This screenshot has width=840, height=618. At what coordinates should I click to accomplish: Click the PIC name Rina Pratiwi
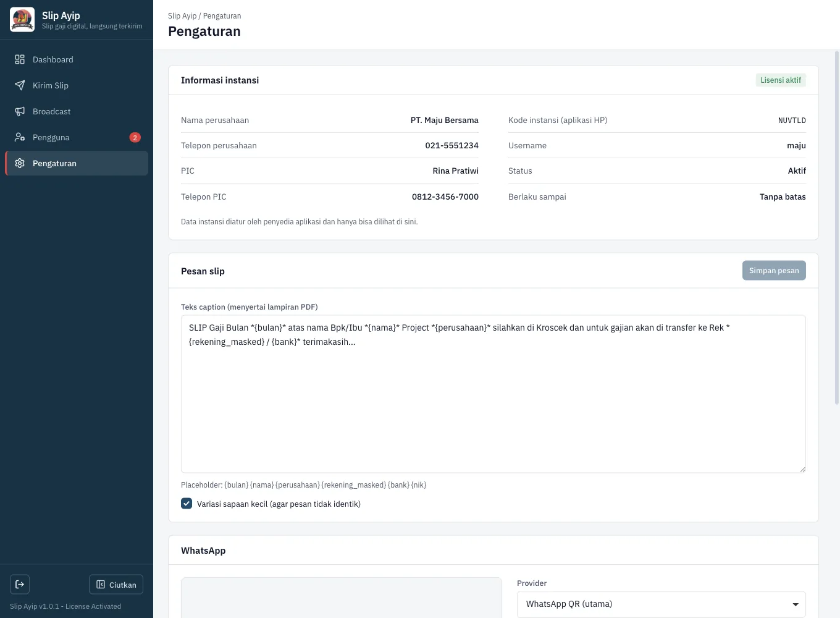tap(455, 171)
